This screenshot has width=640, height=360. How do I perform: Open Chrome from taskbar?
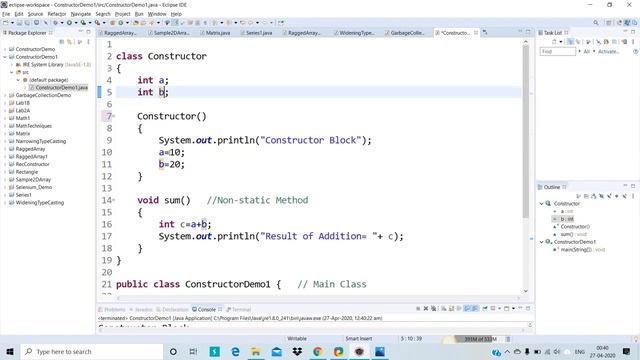coord(318,351)
